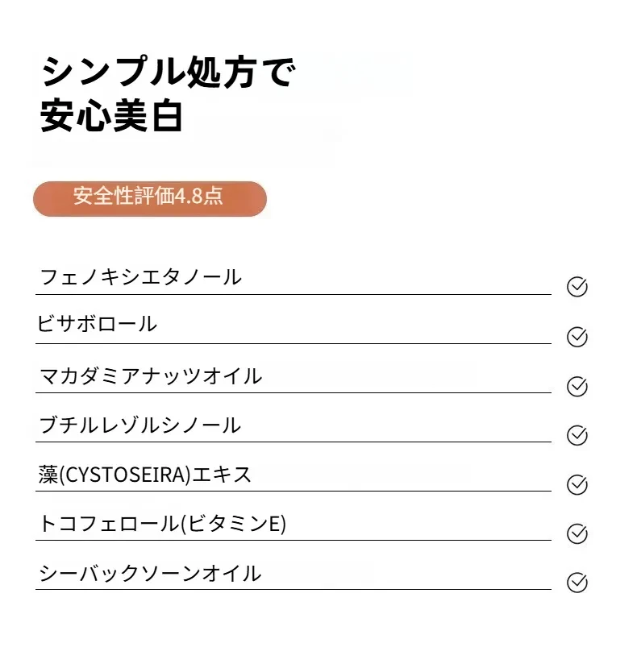The image size is (637, 672).
Task: Click the underline below ビサボロール row
Action: coord(294,343)
